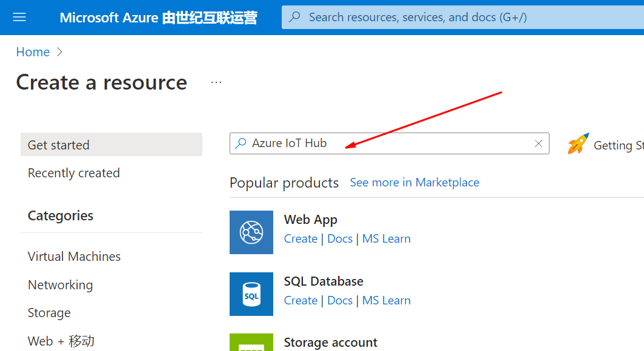Select the Networking category

click(x=61, y=285)
